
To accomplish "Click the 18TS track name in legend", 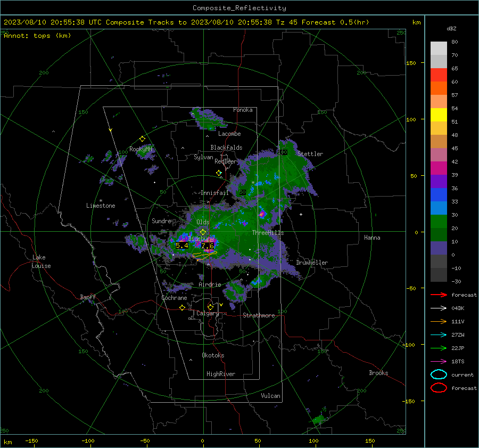I will click(x=458, y=362).
